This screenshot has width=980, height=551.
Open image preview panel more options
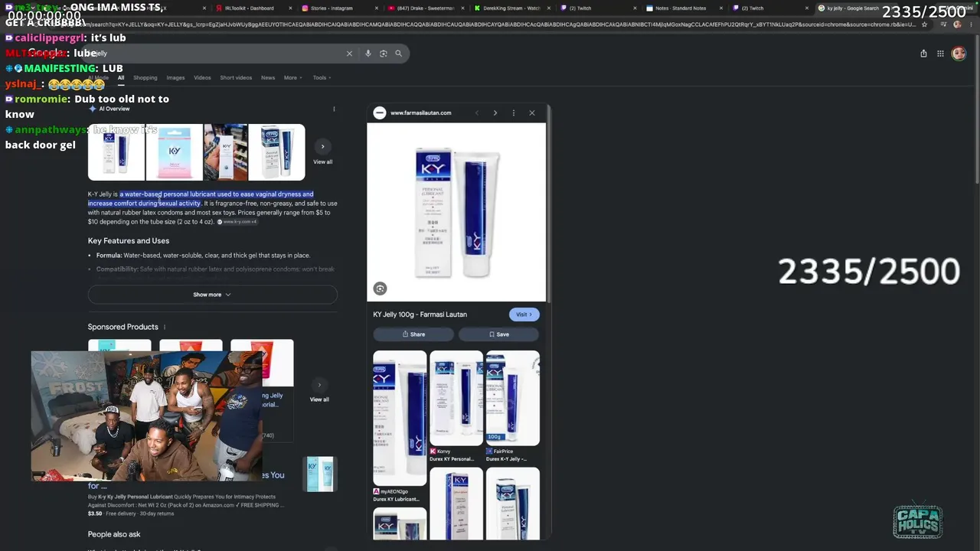click(514, 113)
